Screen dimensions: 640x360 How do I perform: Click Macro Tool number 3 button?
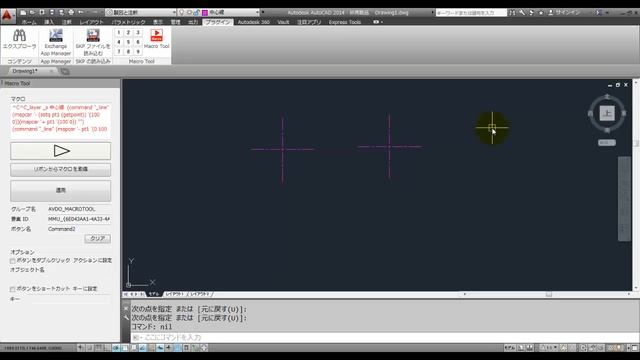(x=138, y=33)
